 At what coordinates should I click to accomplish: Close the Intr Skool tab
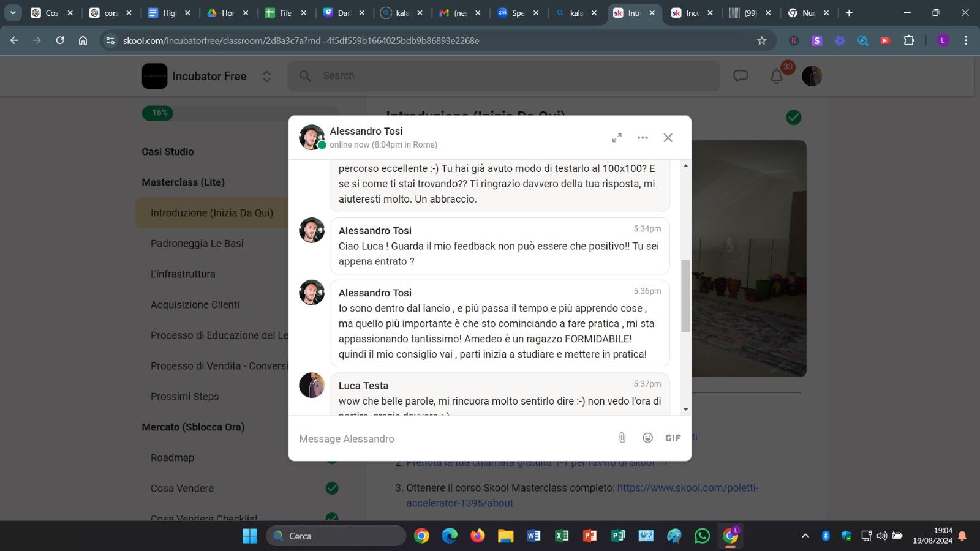pyautogui.click(x=652, y=13)
